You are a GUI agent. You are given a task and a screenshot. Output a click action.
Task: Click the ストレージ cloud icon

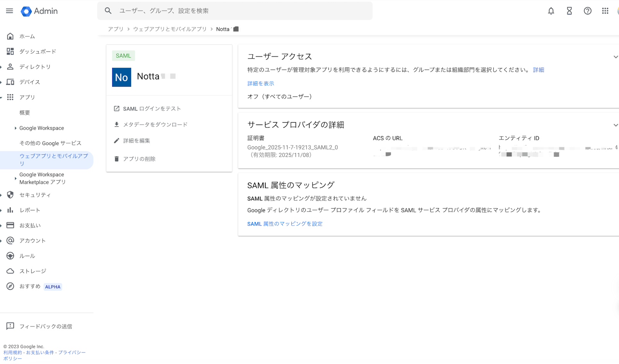click(x=10, y=271)
